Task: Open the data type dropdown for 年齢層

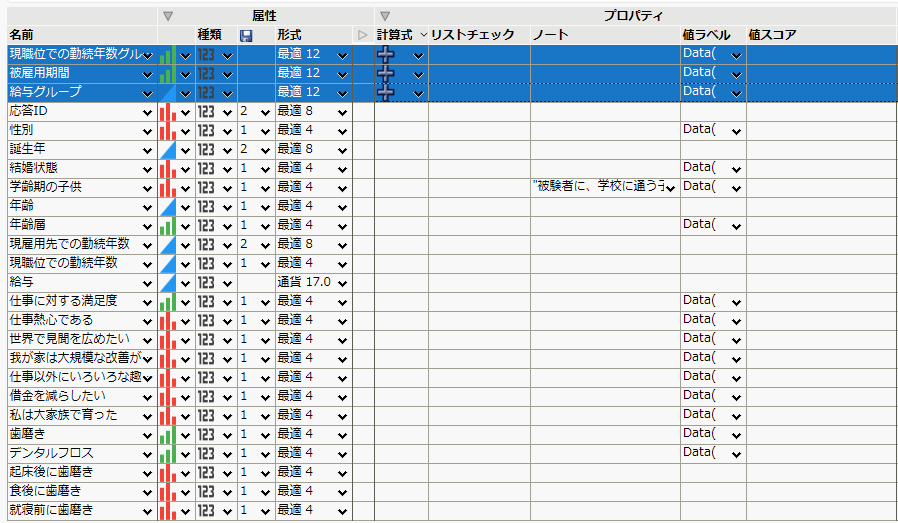Action: (x=227, y=226)
